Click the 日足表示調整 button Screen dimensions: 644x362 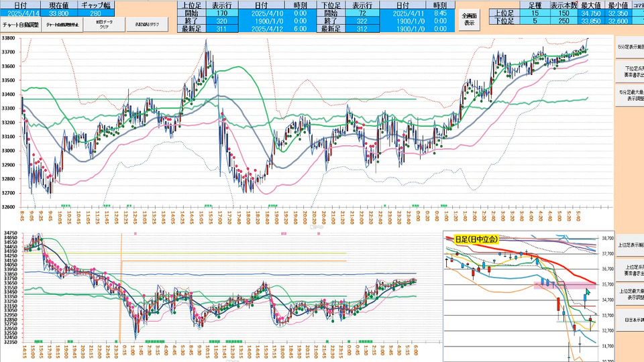(629, 319)
